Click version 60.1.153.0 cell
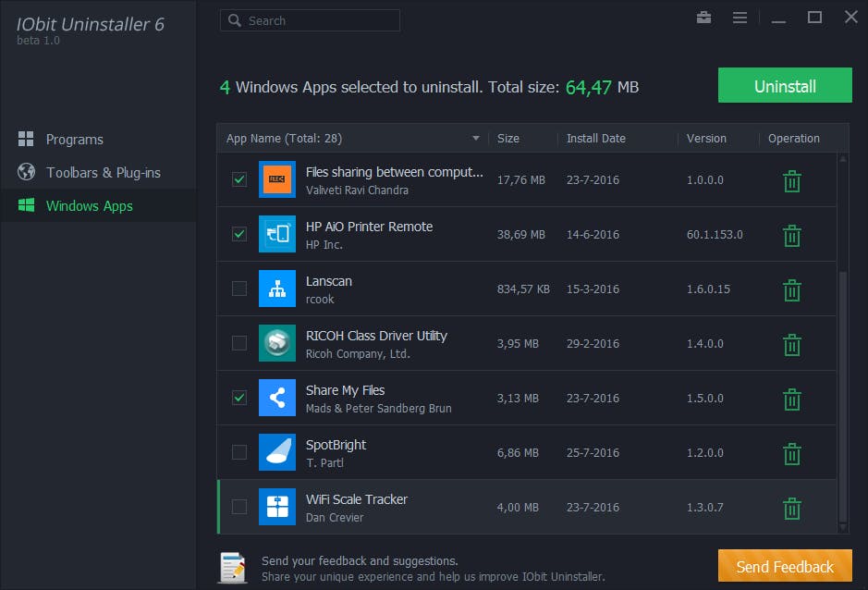This screenshot has height=590, width=868. [x=715, y=234]
